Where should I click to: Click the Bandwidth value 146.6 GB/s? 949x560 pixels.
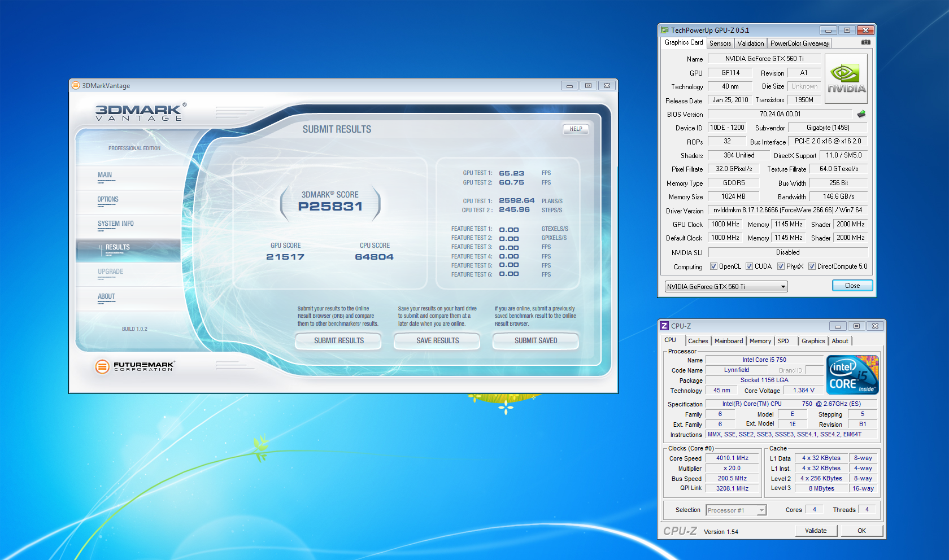coord(838,196)
